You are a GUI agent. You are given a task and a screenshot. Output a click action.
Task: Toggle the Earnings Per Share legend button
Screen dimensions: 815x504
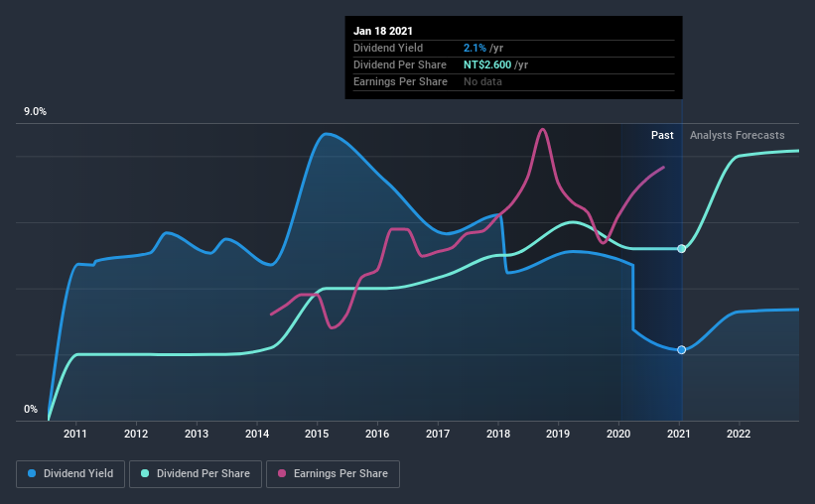tap(333, 474)
